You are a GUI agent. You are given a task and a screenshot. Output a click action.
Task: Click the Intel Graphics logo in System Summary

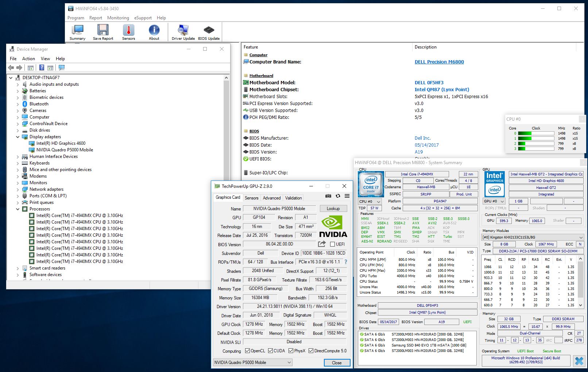pyautogui.click(x=495, y=184)
